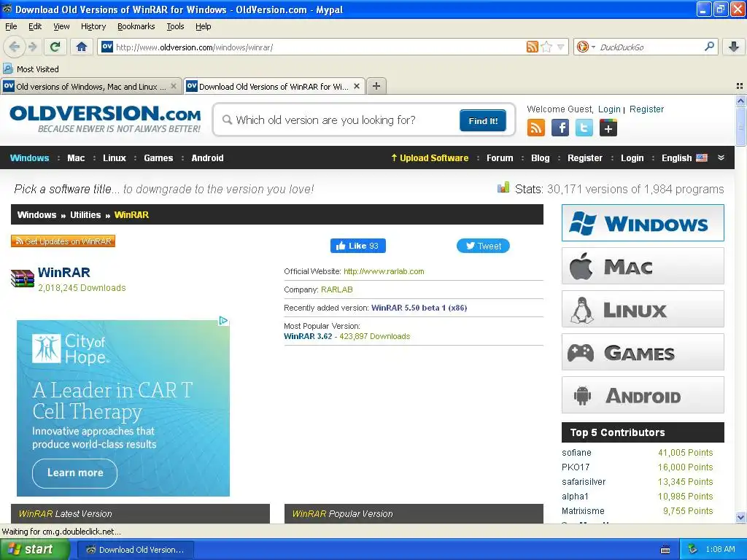The height and width of the screenshot is (560, 747).
Task: Open the Tools menu
Action: (x=175, y=26)
